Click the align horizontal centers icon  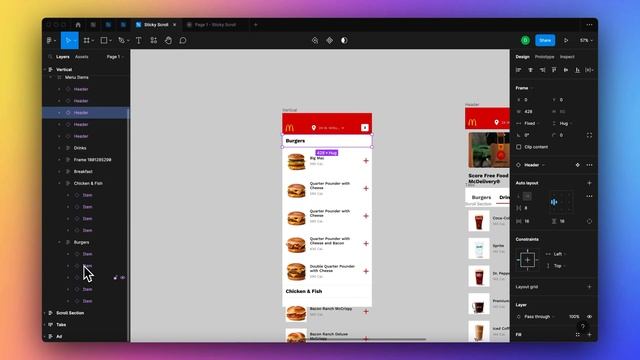pos(530,70)
